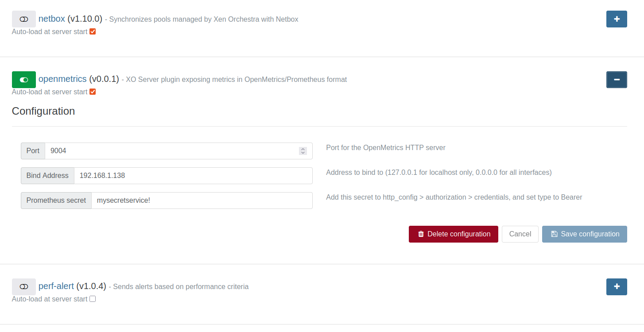Click the Save configuration button
The image size is (644, 332).
[x=584, y=234]
